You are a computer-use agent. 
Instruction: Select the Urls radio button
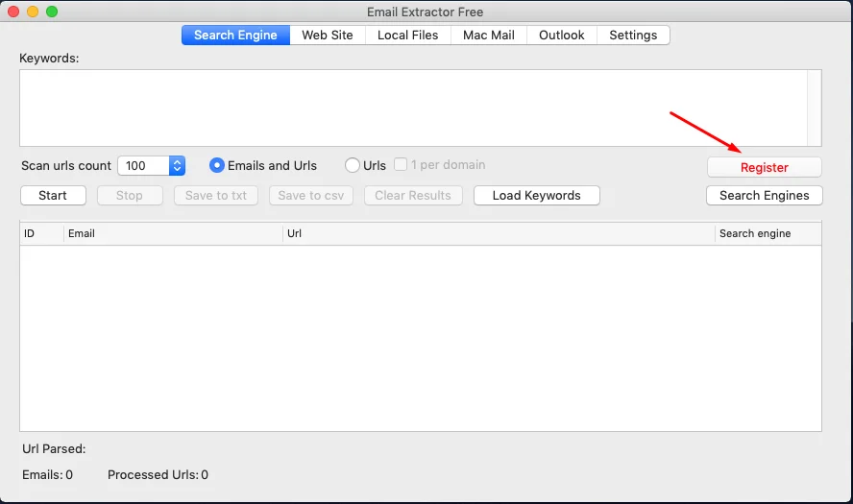pos(352,165)
